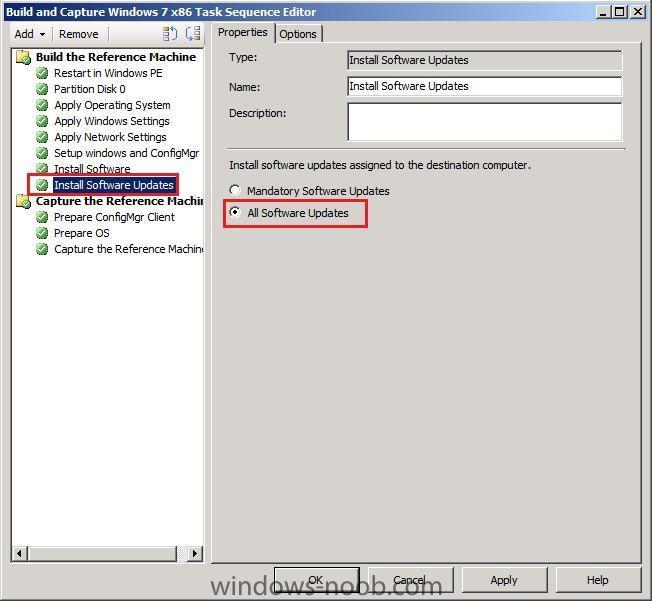
Task: Click green check icon beside Partition Disk 0
Action: point(42,89)
